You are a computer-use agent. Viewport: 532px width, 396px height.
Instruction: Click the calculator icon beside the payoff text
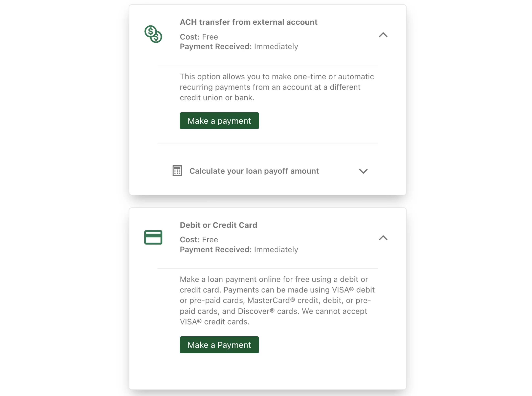[177, 171]
